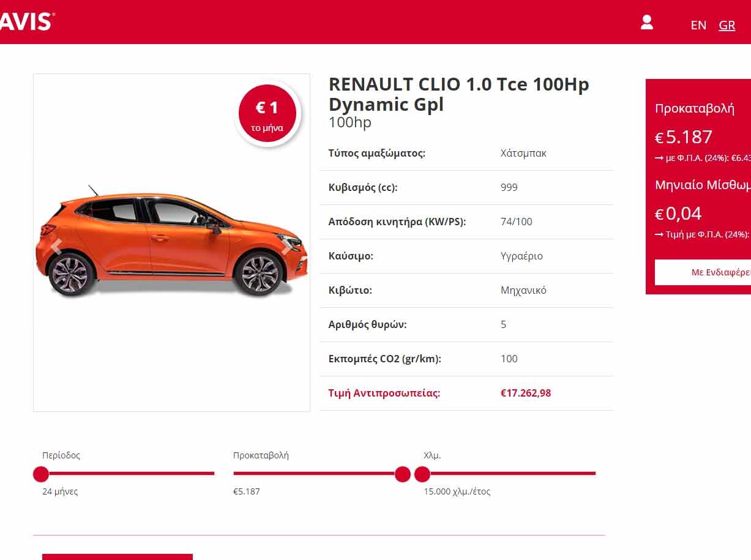
Task: Click the Αριθμός θυρών label
Action: pyautogui.click(x=367, y=324)
